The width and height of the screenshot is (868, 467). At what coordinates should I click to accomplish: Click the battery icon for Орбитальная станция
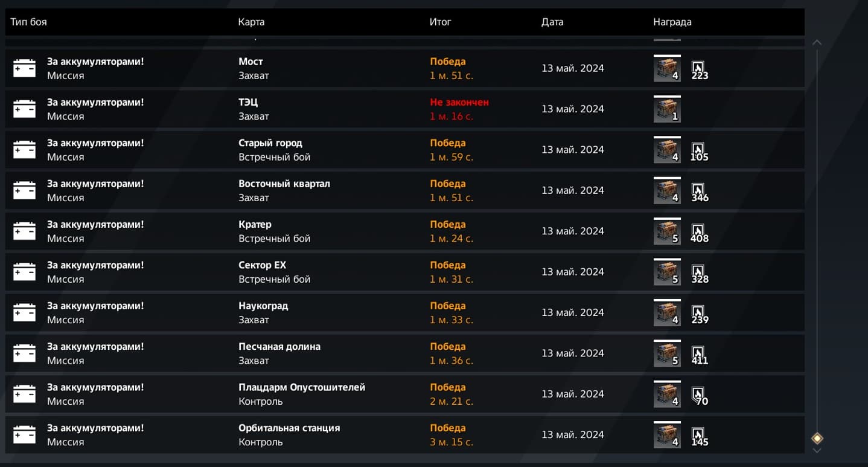pos(24,434)
